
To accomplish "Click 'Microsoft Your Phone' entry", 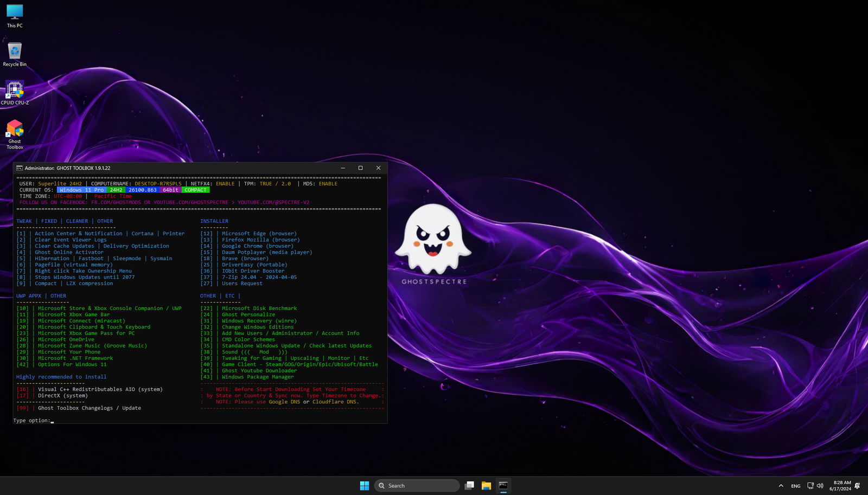I will click(69, 352).
